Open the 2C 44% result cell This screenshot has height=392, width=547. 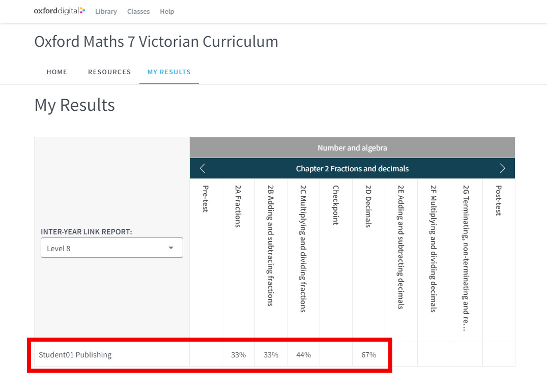point(303,355)
